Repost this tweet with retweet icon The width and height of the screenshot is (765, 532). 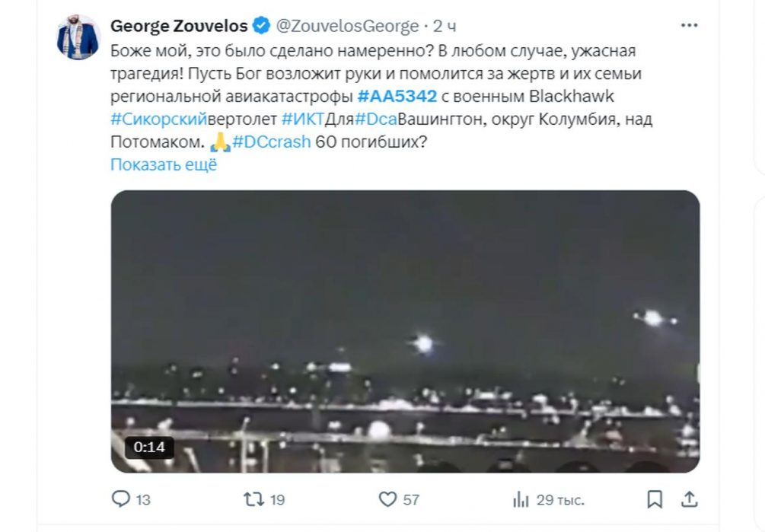tap(253, 499)
